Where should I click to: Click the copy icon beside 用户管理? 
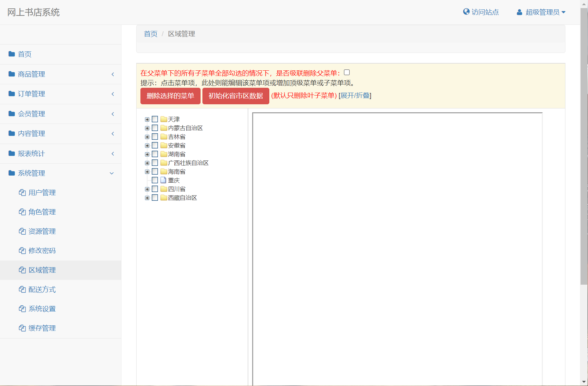(22, 193)
